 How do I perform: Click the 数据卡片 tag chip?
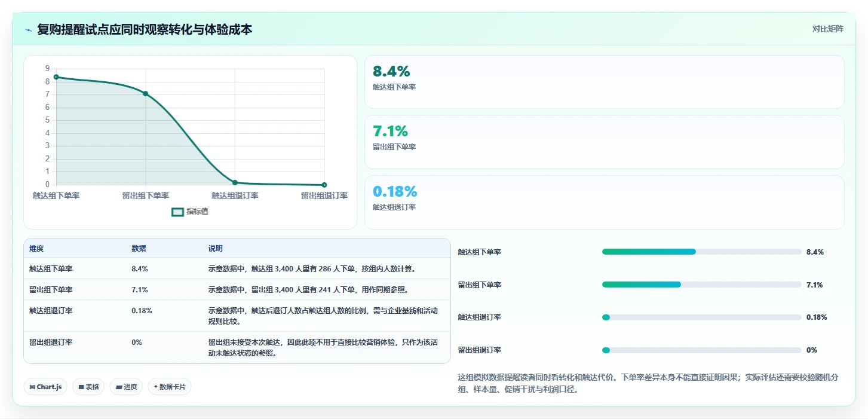point(170,387)
